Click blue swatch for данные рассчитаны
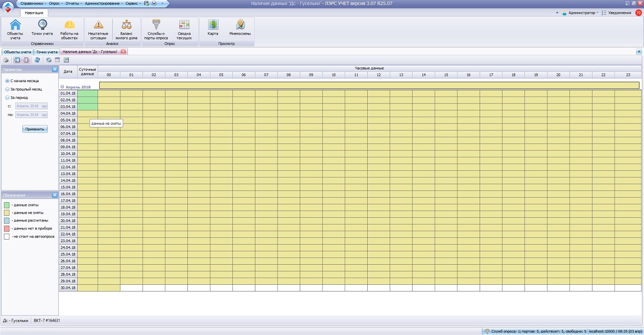644x335 pixels. coord(7,220)
